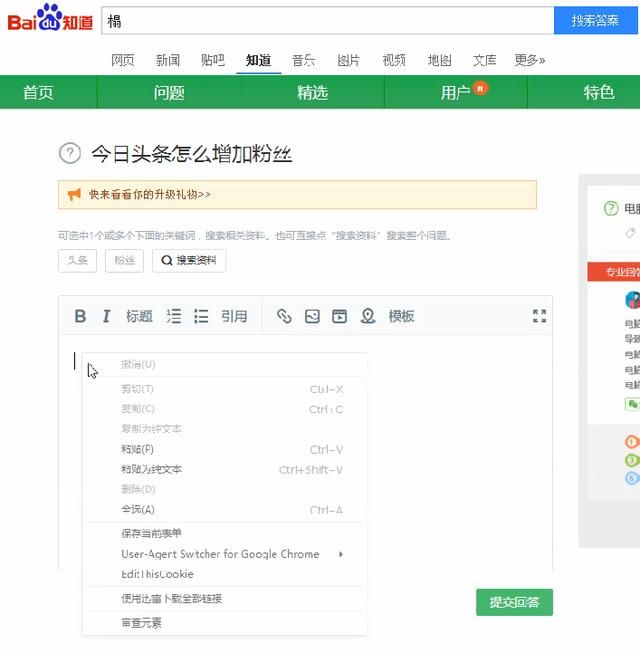Expand the editor to fullscreen
Image resolution: width=640 pixels, height=653 pixels.
(539, 316)
